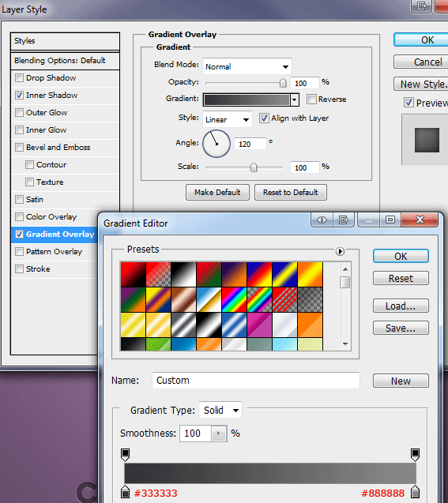Open the Gradient Type Solid dropdown
Screen dimensions: 448x503
coord(220,410)
